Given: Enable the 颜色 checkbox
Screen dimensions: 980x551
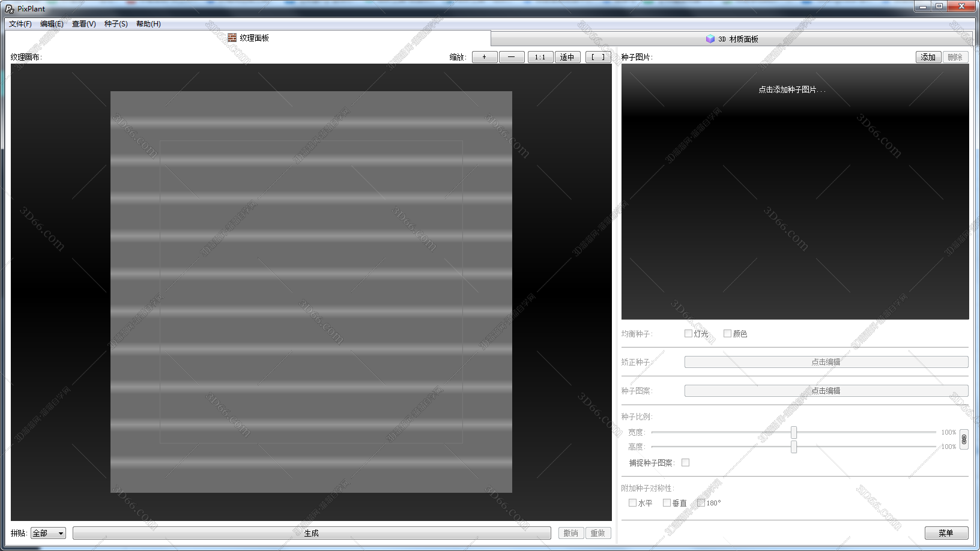Looking at the screenshot, I should [x=727, y=334].
